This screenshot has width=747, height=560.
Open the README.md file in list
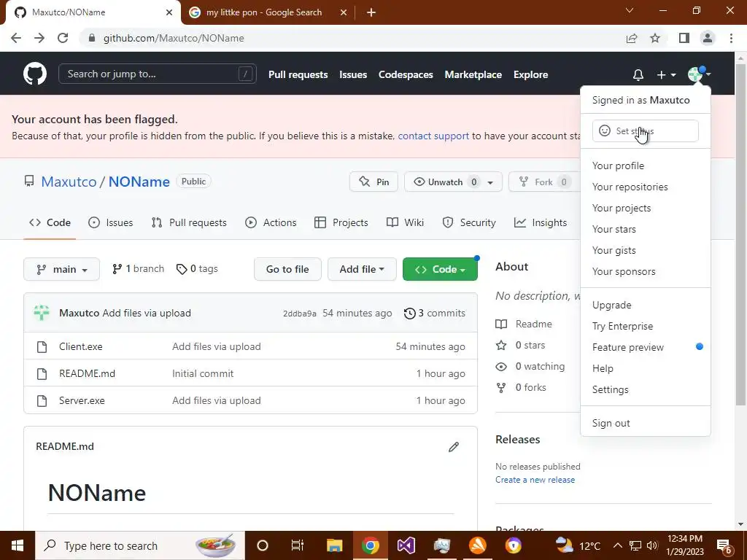point(88,374)
